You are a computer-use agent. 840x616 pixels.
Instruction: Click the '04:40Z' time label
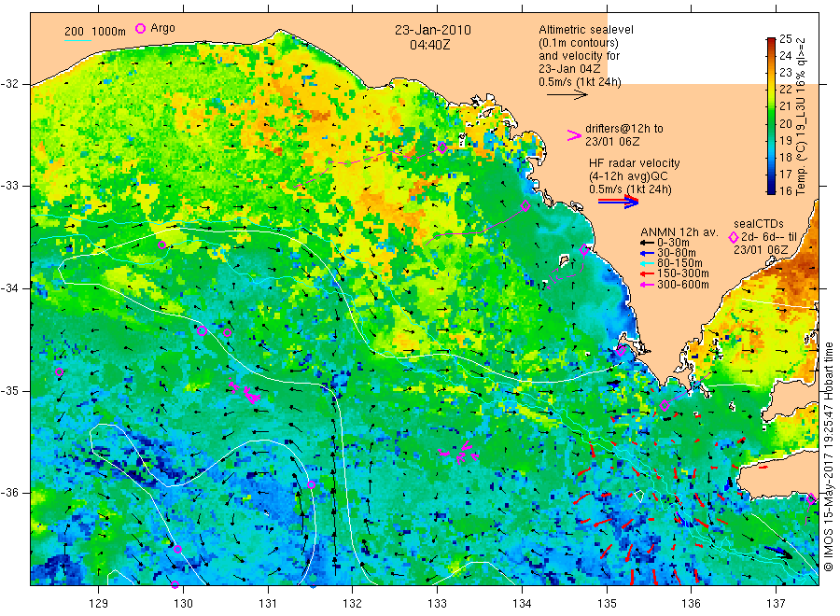click(x=430, y=45)
